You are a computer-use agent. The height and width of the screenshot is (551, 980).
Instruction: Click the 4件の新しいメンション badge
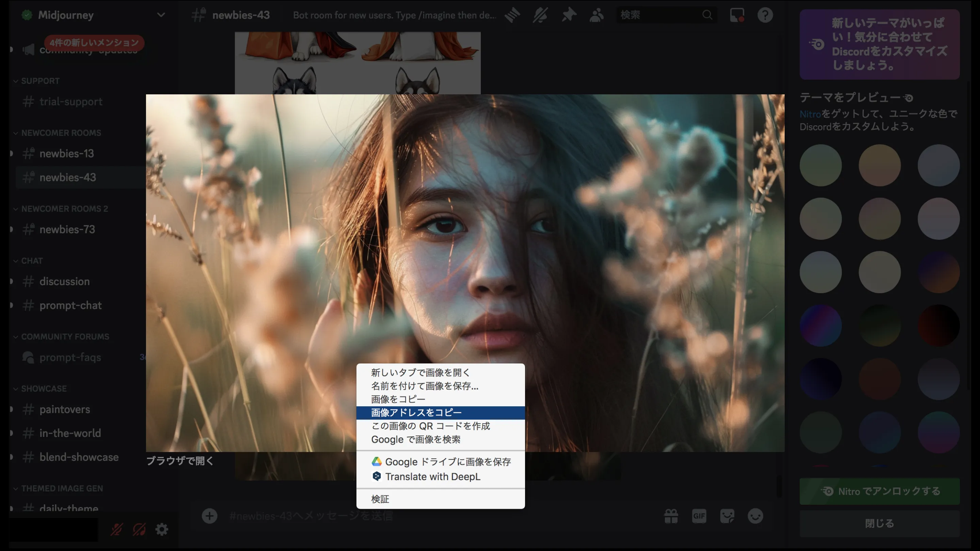tap(94, 42)
